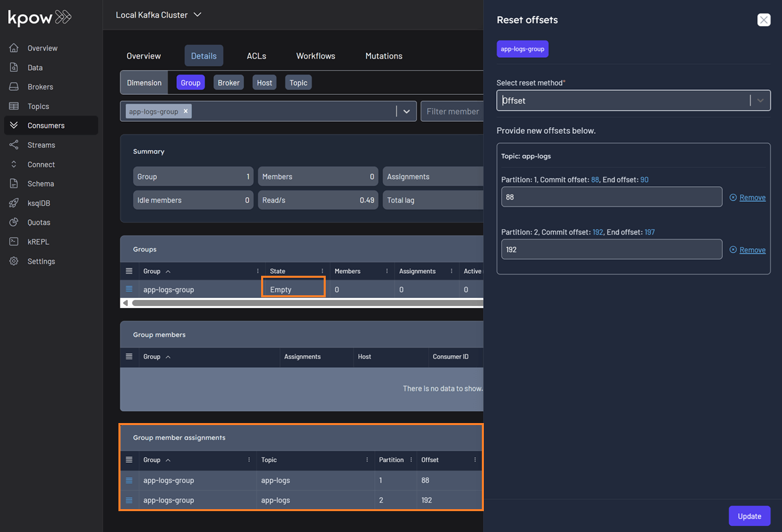This screenshot has width=782, height=532.
Task: Select the Topic dimension toggle
Action: click(x=298, y=83)
